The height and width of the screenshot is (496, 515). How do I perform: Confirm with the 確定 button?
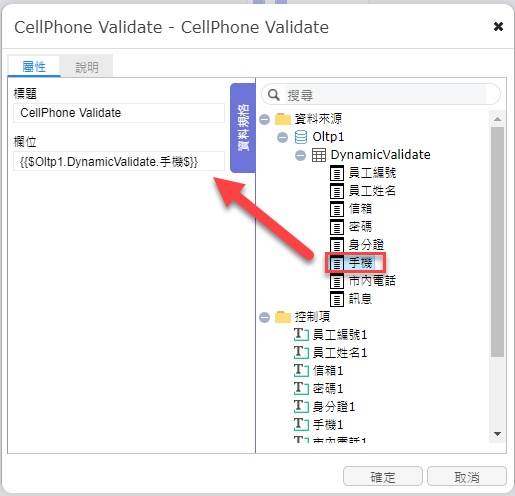click(383, 477)
